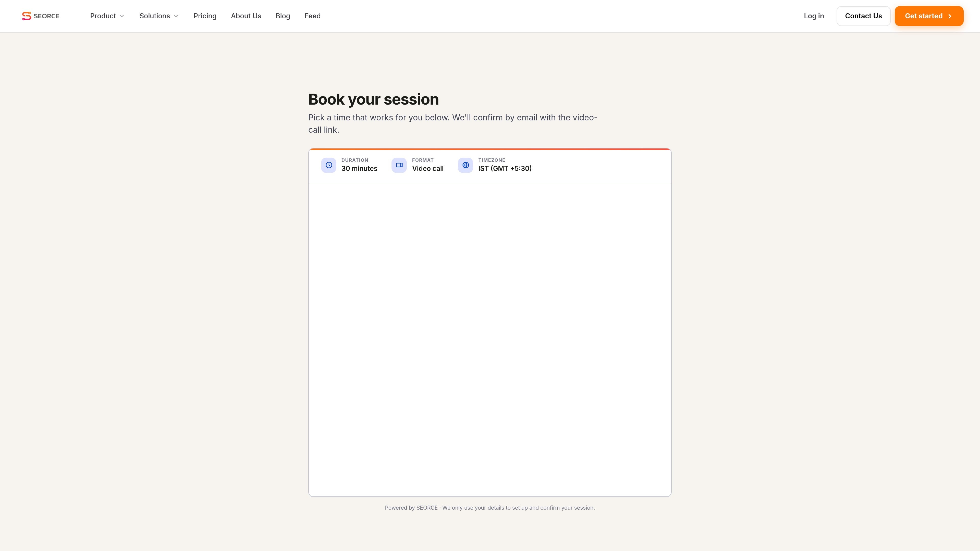Click the Contact Us button

tap(863, 16)
